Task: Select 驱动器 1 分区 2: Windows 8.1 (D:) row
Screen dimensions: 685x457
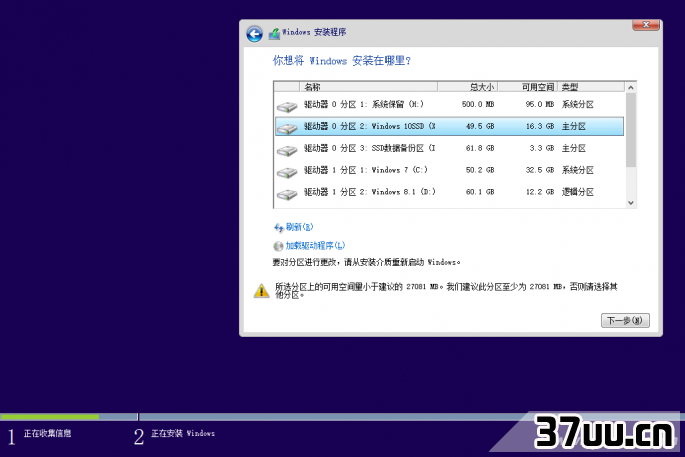Action: pos(449,192)
